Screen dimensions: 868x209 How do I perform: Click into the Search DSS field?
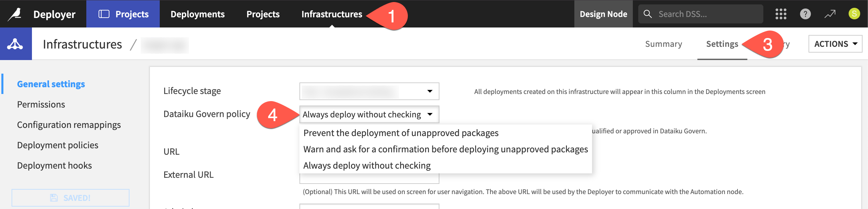click(700, 14)
